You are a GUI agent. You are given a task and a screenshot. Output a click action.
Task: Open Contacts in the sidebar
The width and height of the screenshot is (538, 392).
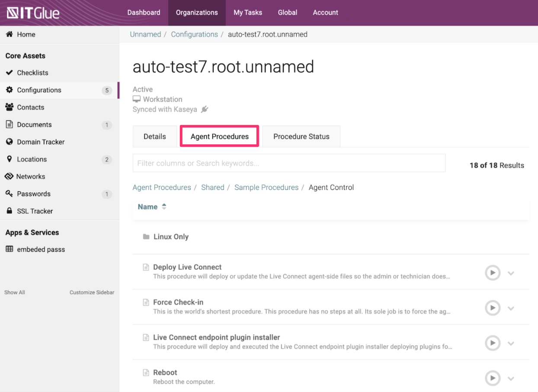pyautogui.click(x=31, y=107)
